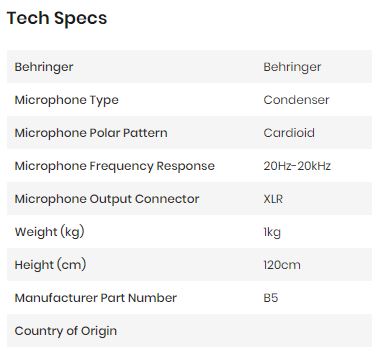Select the Microphone Polar Pattern label
The width and height of the screenshot is (385, 360).
(91, 133)
